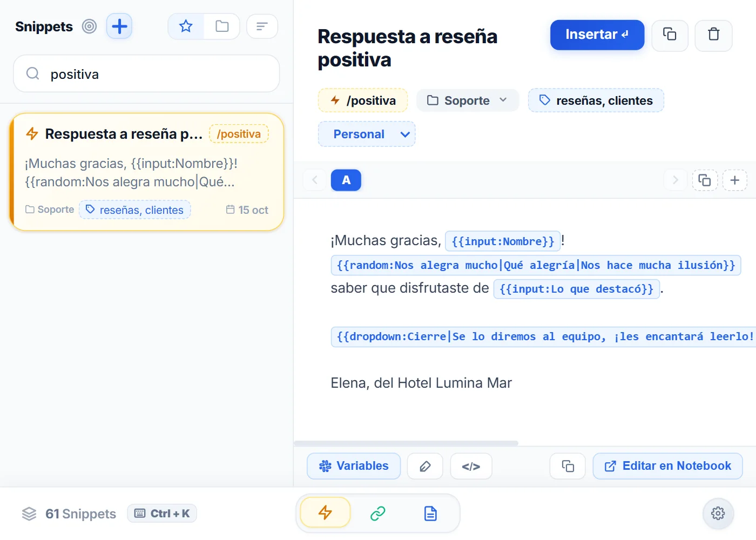This screenshot has height=540, width=756.
Task: Click the horizontal scrollbar under the editor
Action: click(406, 443)
